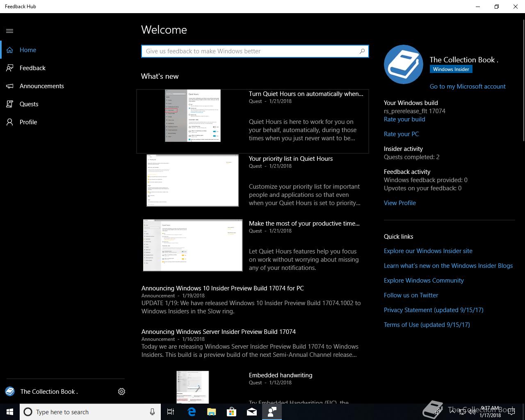The image size is (525, 420).
Task: Click the feedback search input field
Action: click(255, 51)
